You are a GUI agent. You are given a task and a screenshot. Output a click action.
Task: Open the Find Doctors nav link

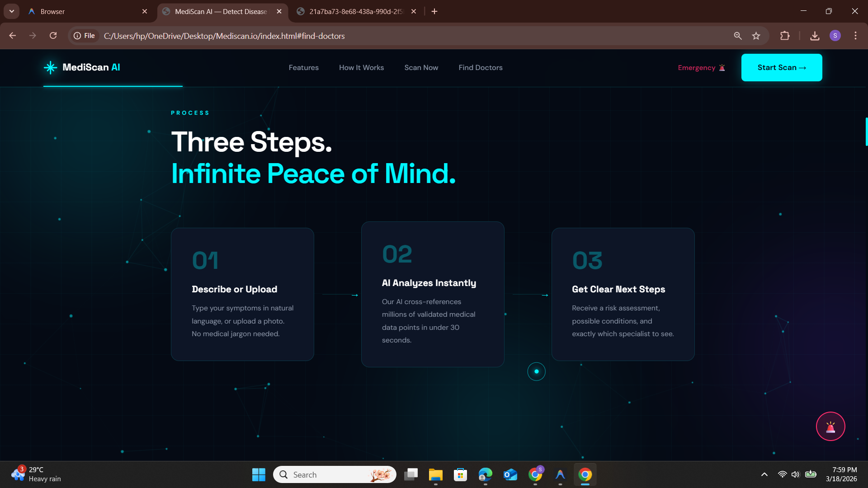point(480,68)
